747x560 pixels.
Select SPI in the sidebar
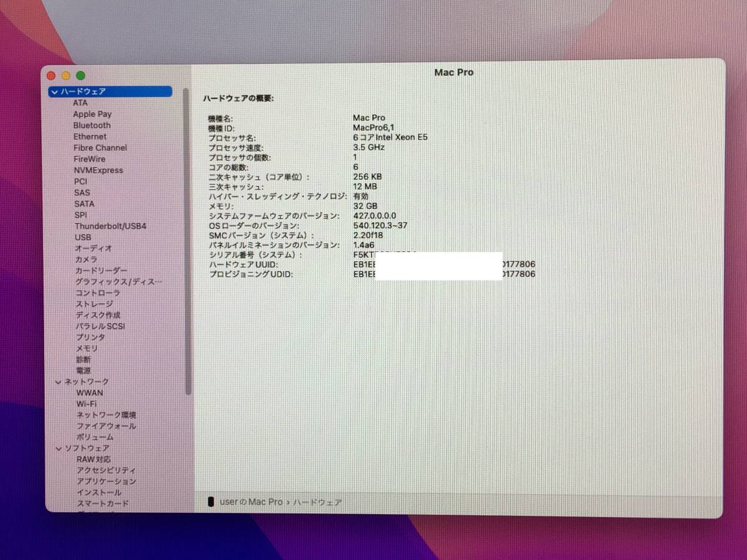pyautogui.click(x=81, y=215)
